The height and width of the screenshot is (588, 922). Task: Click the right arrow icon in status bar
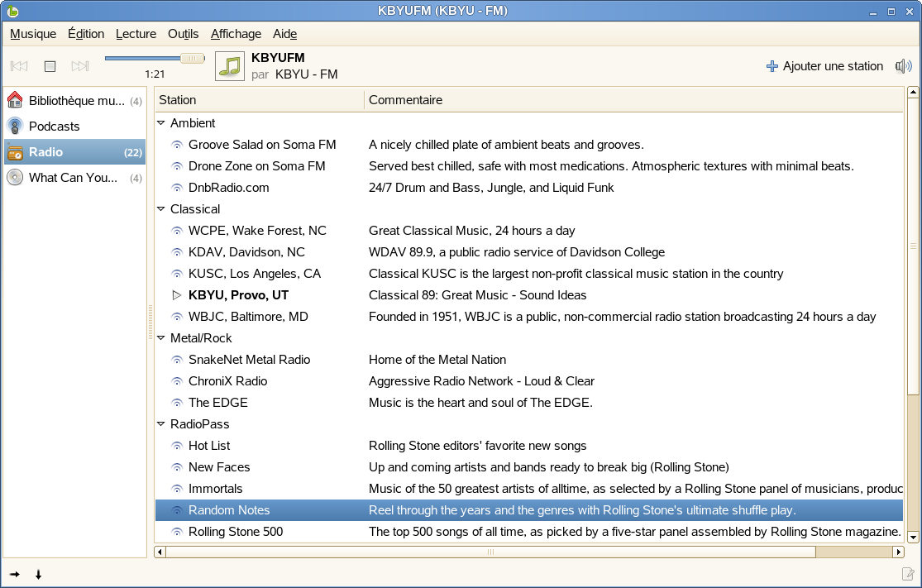point(15,575)
